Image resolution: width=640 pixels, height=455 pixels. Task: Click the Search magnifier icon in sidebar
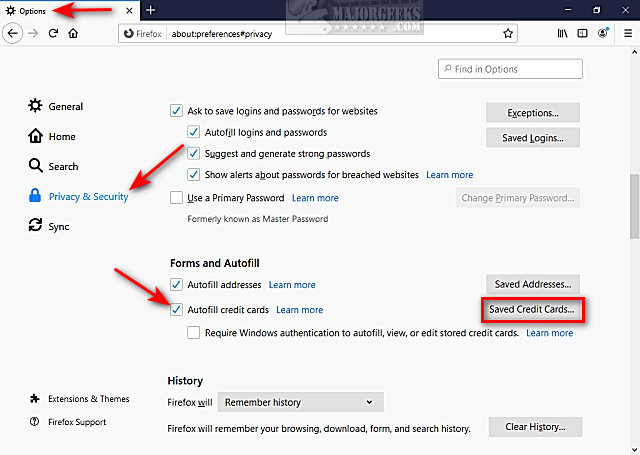(35, 166)
